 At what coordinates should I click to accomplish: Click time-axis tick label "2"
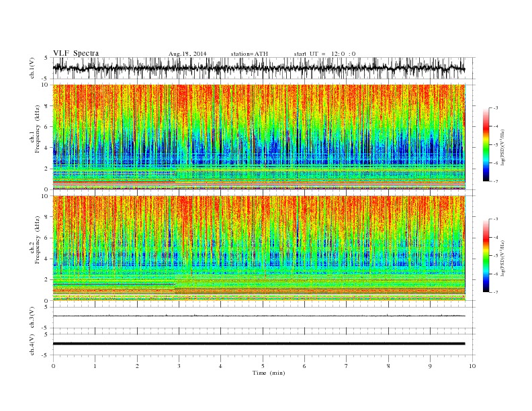coord(137,366)
